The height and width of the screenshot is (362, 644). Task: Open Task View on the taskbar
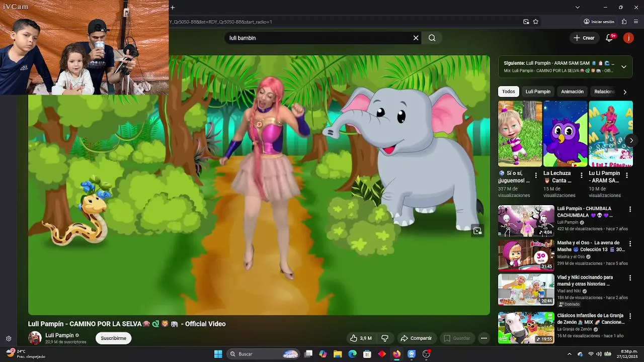(308, 354)
